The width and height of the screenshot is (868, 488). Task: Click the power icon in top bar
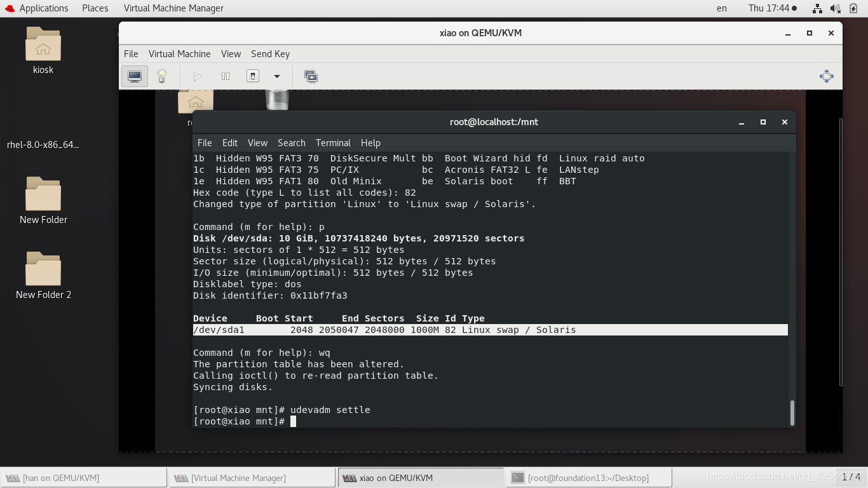(x=854, y=8)
